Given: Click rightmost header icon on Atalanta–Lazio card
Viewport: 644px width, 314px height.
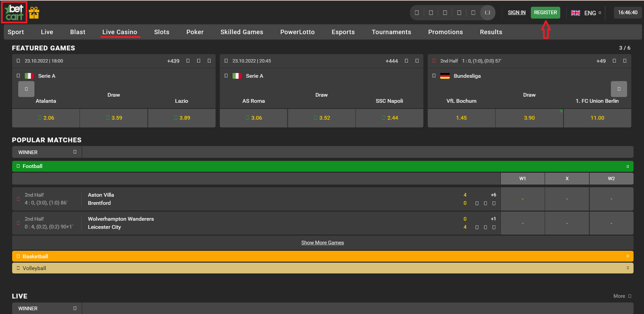Looking at the screenshot, I should point(209,61).
